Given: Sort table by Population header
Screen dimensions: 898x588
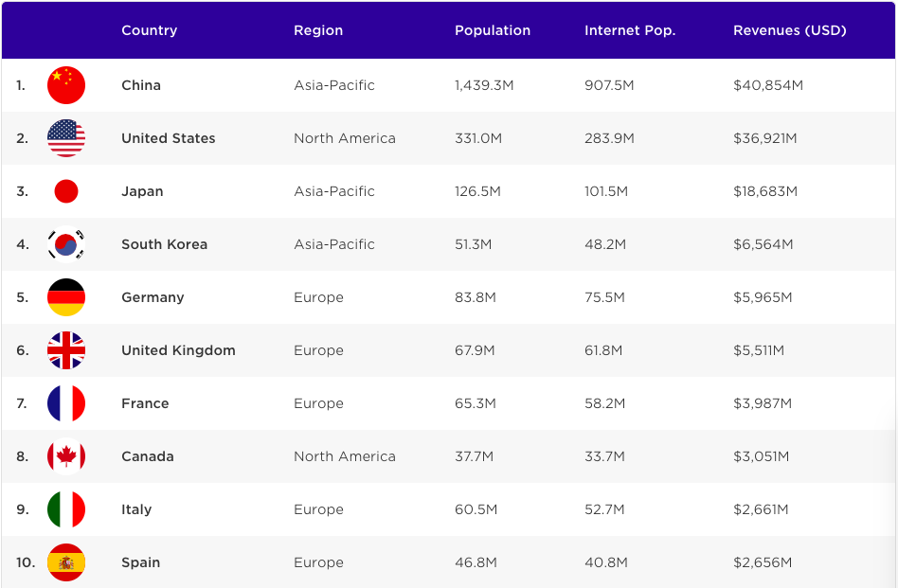Looking at the screenshot, I should [493, 30].
